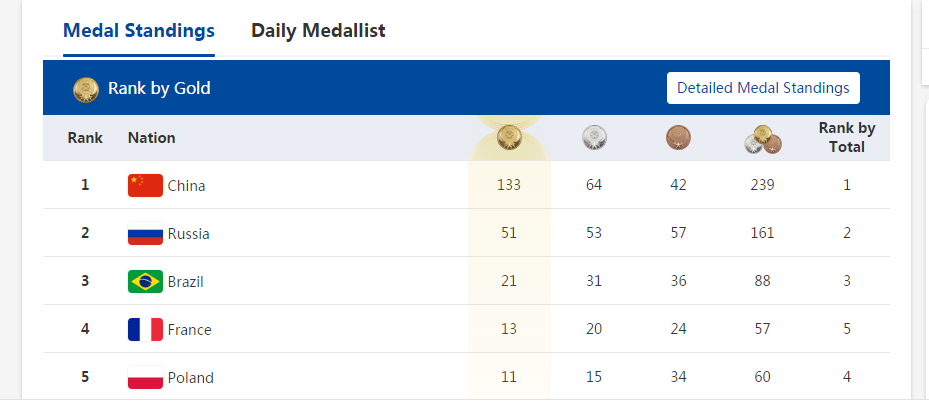929x403 pixels.
Task: Click Brazil's country name
Action: coord(186,281)
